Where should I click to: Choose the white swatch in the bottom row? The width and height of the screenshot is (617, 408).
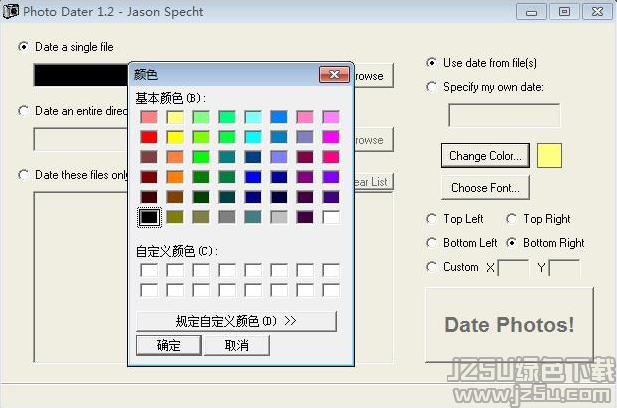tap(331, 216)
